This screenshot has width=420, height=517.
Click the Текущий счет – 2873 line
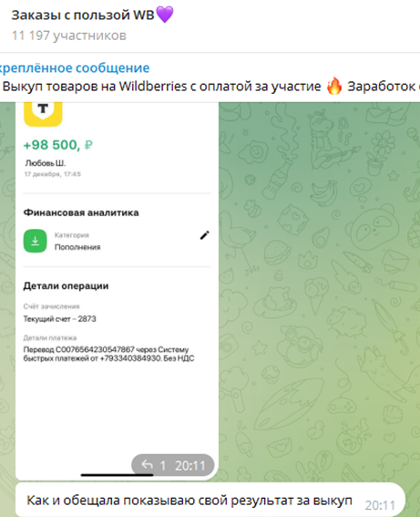(59, 319)
